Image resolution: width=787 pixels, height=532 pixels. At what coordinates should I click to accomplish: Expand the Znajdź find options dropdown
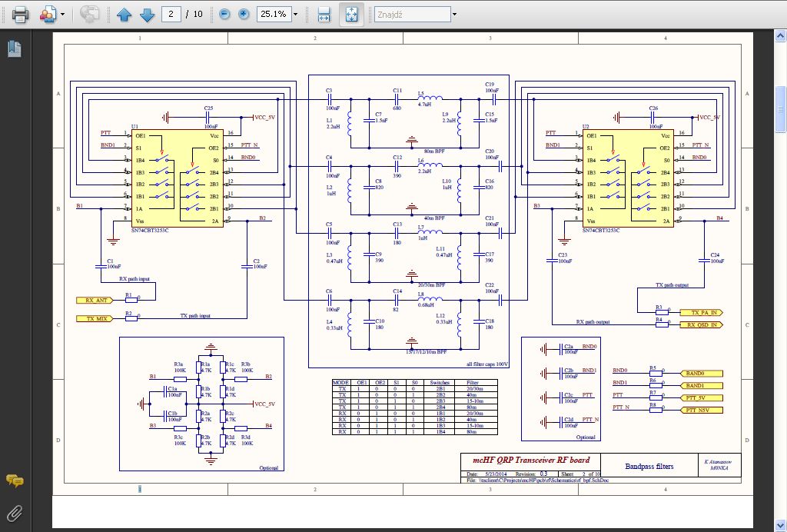(x=454, y=15)
